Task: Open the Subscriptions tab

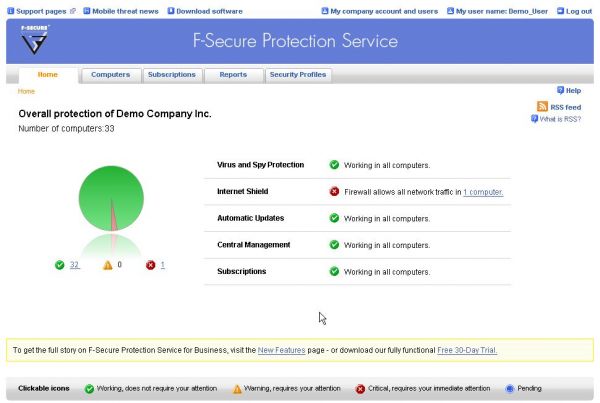Action: pyautogui.click(x=172, y=75)
